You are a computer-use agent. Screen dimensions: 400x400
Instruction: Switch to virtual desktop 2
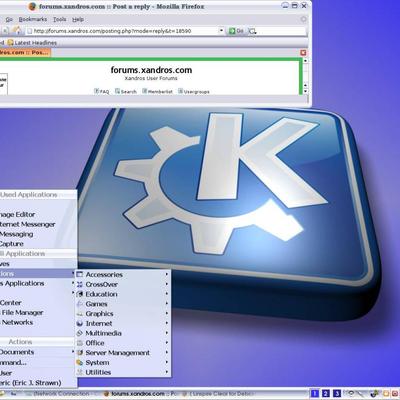tap(325, 394)
